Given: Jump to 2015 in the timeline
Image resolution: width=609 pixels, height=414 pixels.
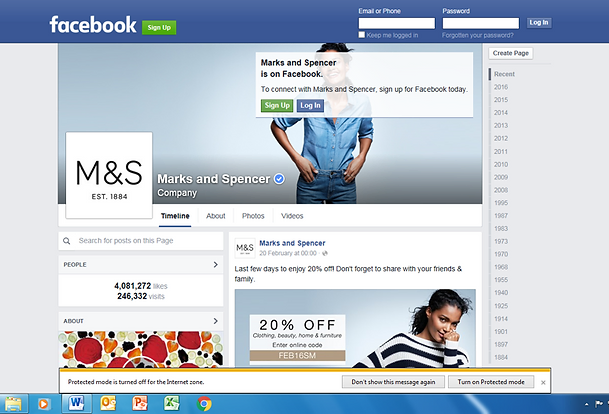Looking at the screenshot, I should (501, 100).
